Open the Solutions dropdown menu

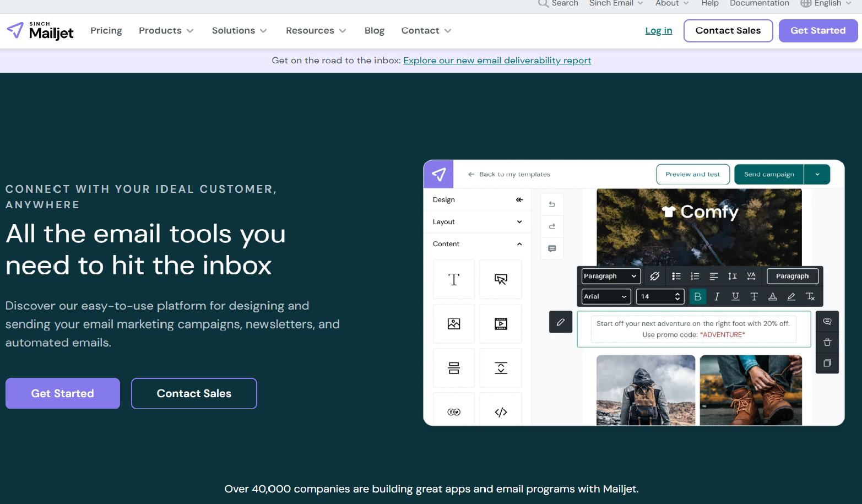coord(239,31)
